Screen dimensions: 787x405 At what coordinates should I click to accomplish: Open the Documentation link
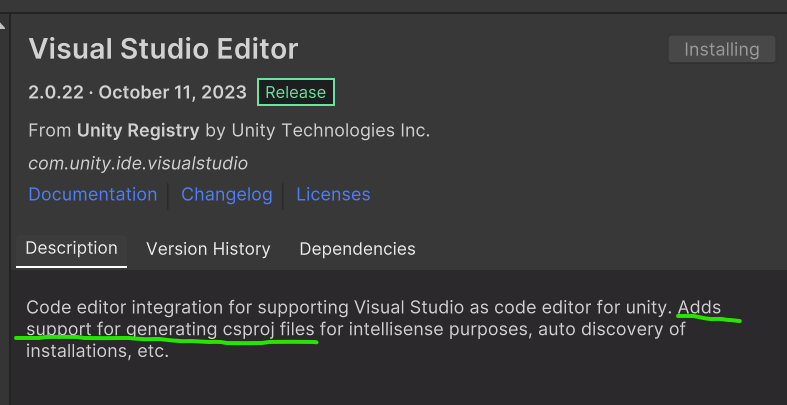[x=92, y=194]
